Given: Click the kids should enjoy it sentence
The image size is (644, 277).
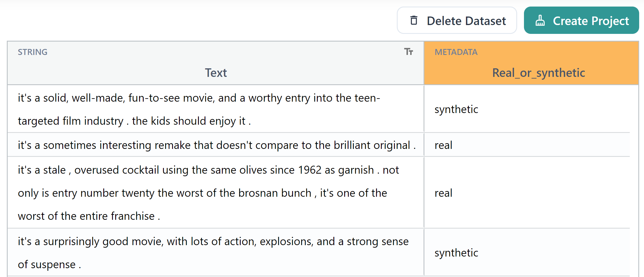Looking at the screenshot, I should coord(190,121).
